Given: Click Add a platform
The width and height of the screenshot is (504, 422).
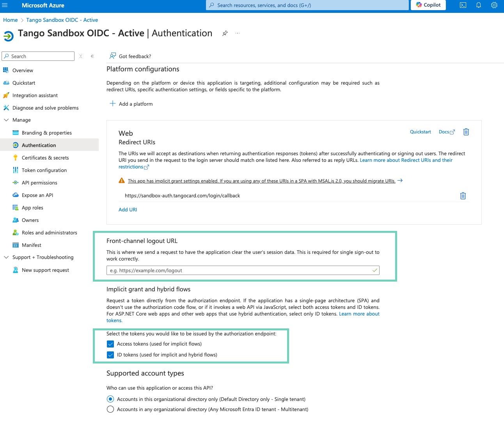Looking at the screenshot, I should pyautogui.click(x=131, y=104).
